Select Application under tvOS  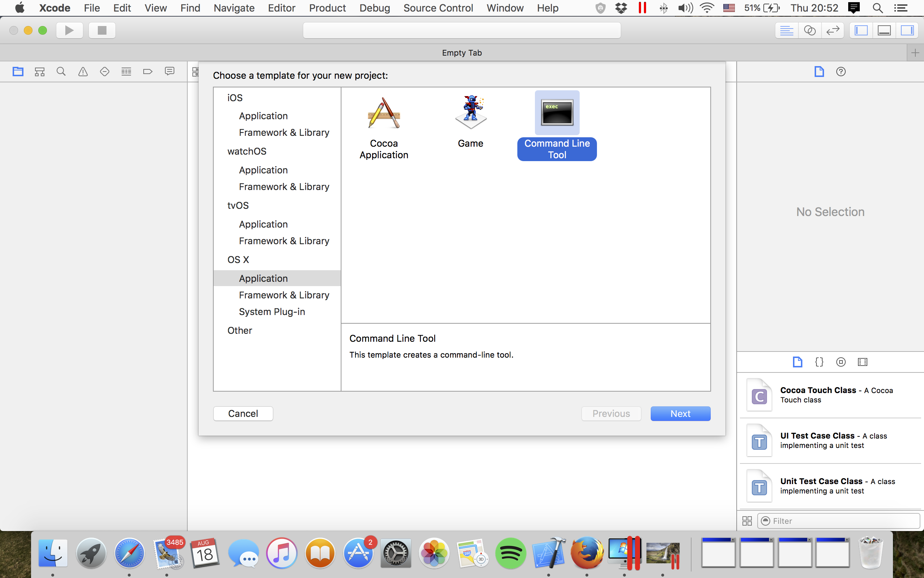[x=263, y=224]
